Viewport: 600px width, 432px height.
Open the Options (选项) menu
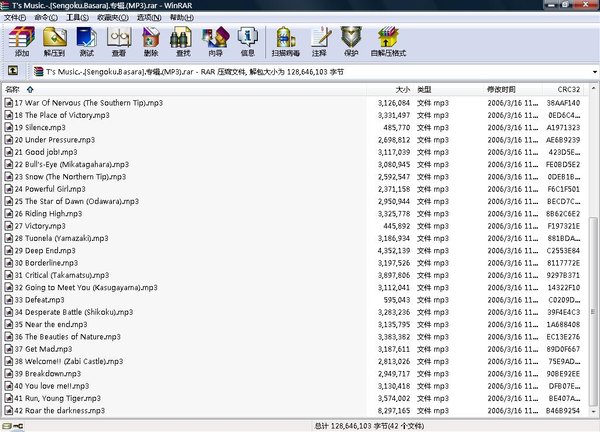point(149,17)
